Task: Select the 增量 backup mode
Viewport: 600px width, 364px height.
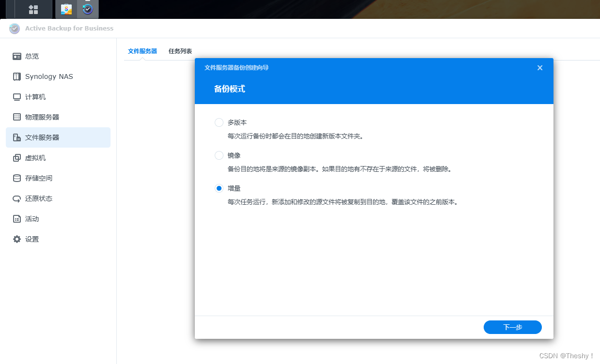Action: point(219,188)
